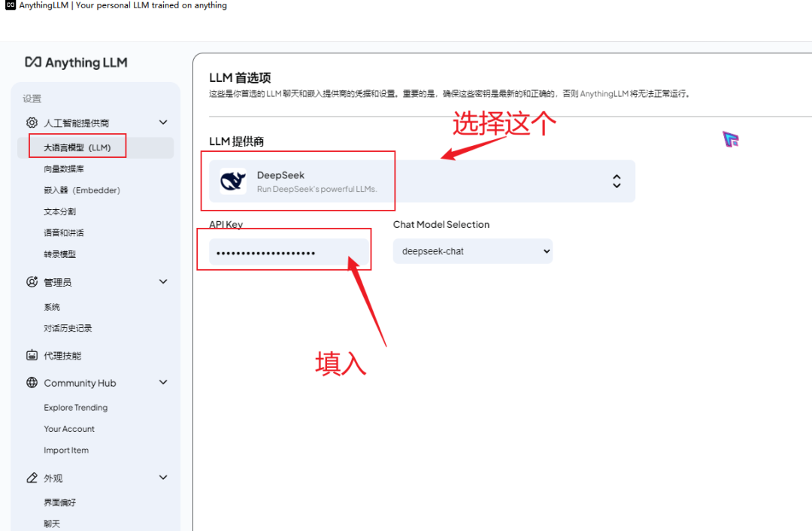Open 文本分割 settings

point(59,211)
